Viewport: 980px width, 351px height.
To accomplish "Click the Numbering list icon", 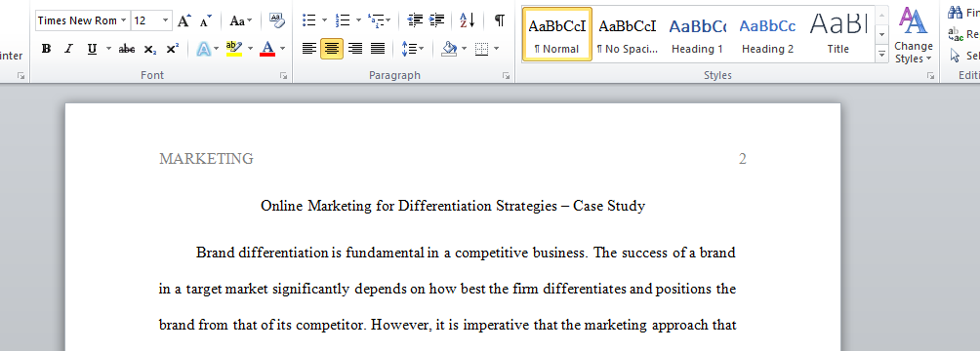I will [343, 20].
